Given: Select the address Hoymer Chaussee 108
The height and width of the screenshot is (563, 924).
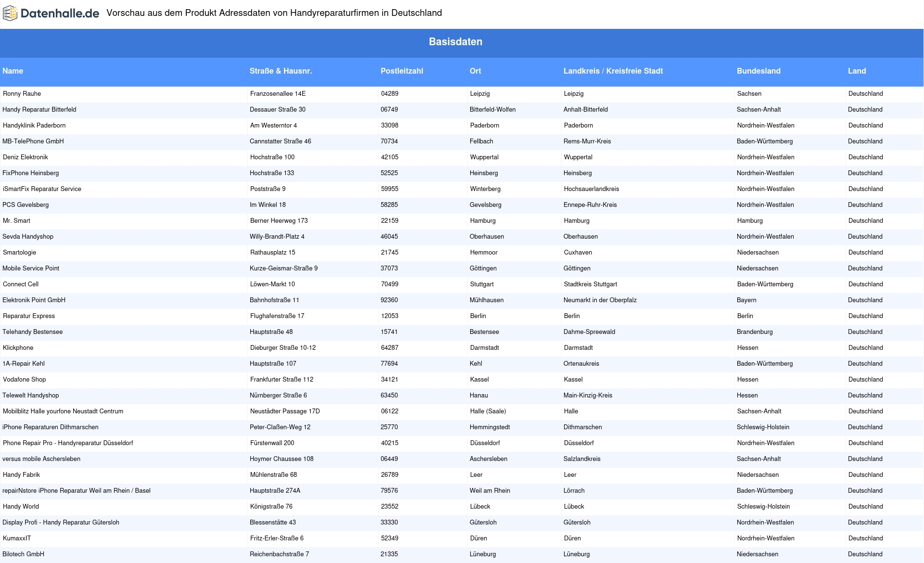Looking at the screenshot, I should click(282, 459).
